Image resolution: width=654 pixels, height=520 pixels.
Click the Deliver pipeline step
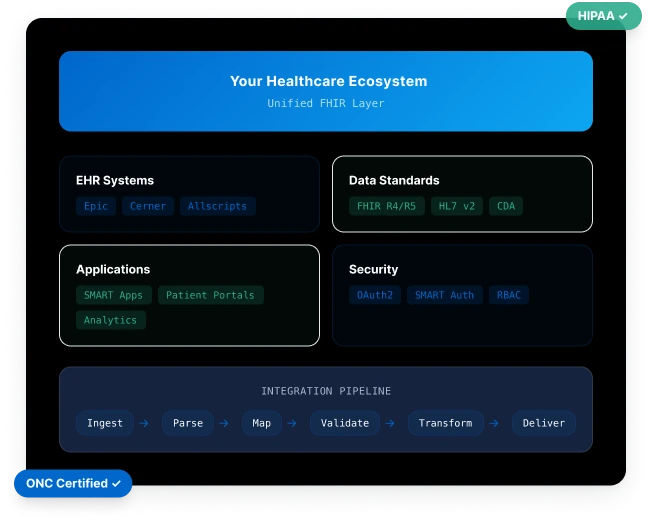click(544, 423)
